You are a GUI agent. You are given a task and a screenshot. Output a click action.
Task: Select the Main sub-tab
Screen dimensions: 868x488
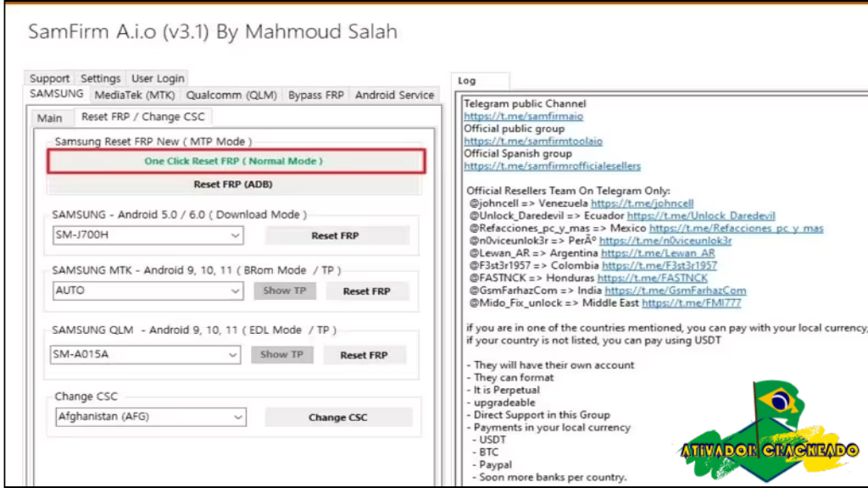[x=49, y=118]
